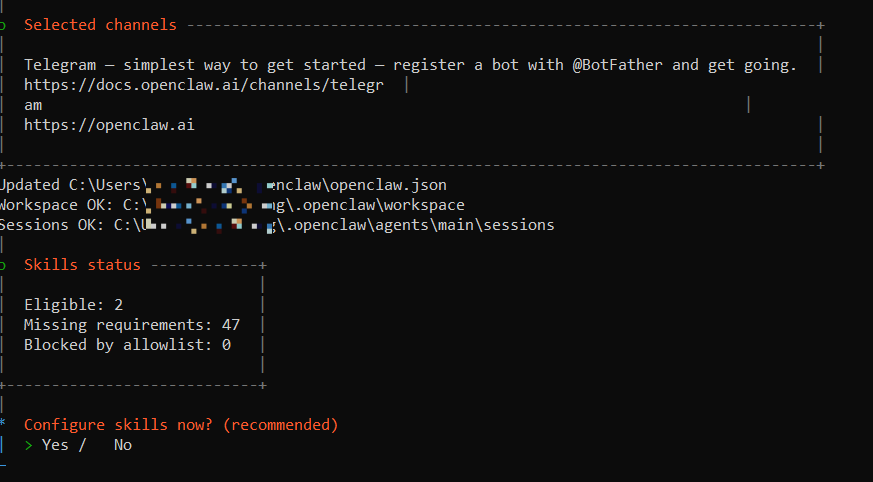Viewport: 873px width, 482px height.
Task: Click the > selection arrow before Yes
Action: 29,445
